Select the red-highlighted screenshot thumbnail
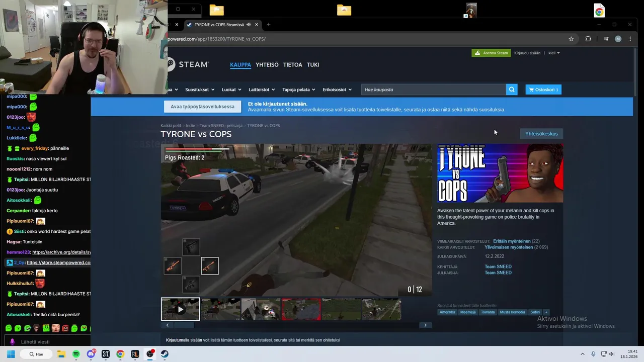Image resolution: width=644 pixels, height=362 pixels. tap(301, 309)
